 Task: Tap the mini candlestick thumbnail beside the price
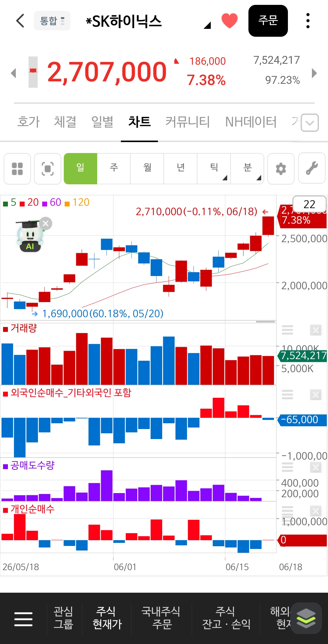(33, 72)
